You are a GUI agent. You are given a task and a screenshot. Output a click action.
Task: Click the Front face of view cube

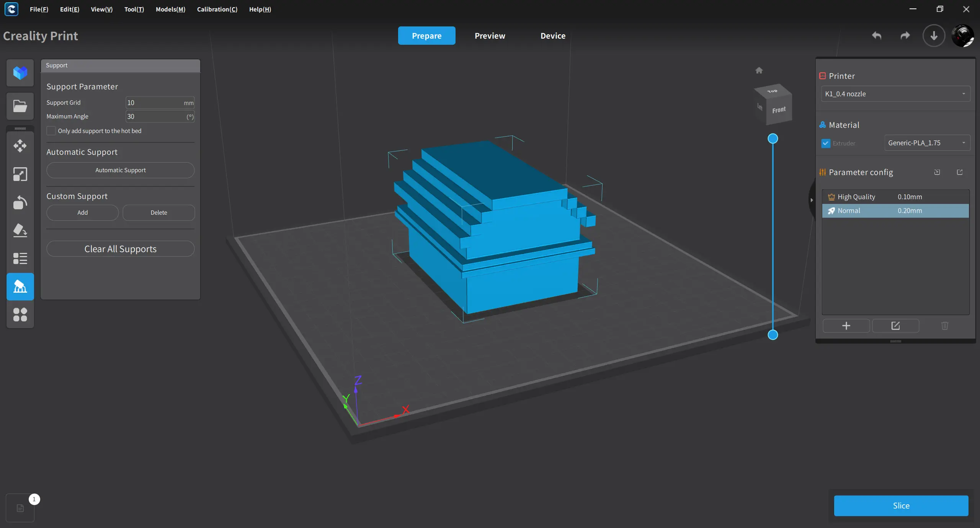point(779,111)
